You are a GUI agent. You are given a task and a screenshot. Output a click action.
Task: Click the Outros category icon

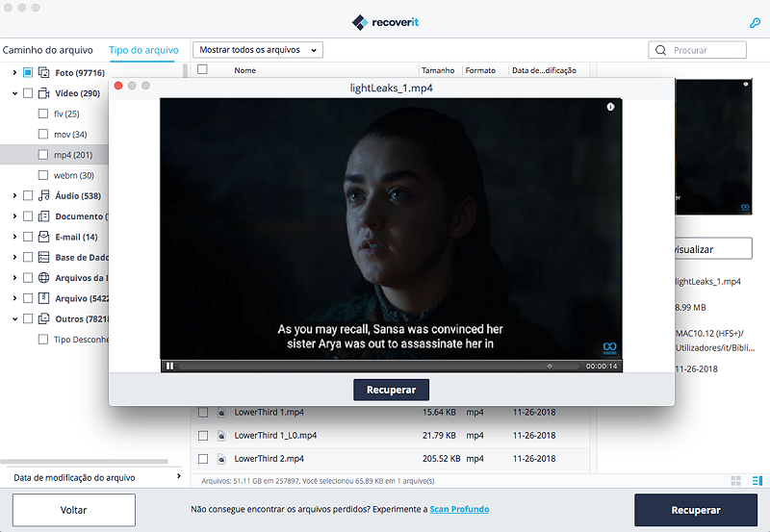43,318
